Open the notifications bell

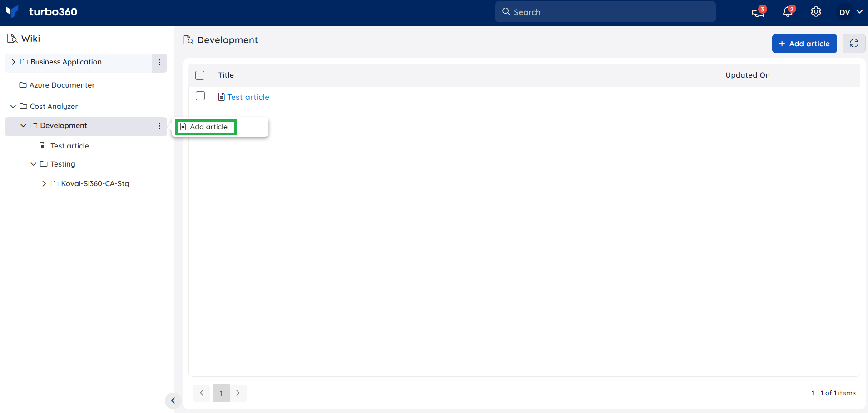point(789,12)
